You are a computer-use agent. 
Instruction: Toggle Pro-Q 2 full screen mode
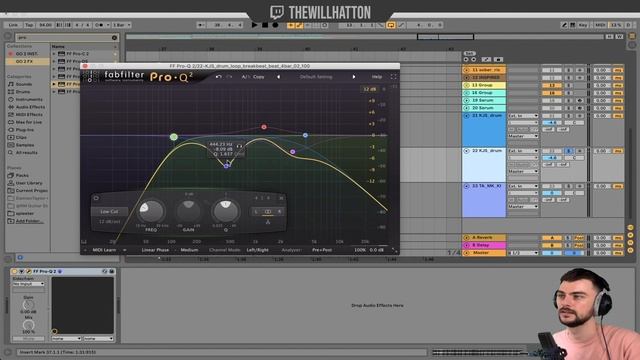[393, 77]
